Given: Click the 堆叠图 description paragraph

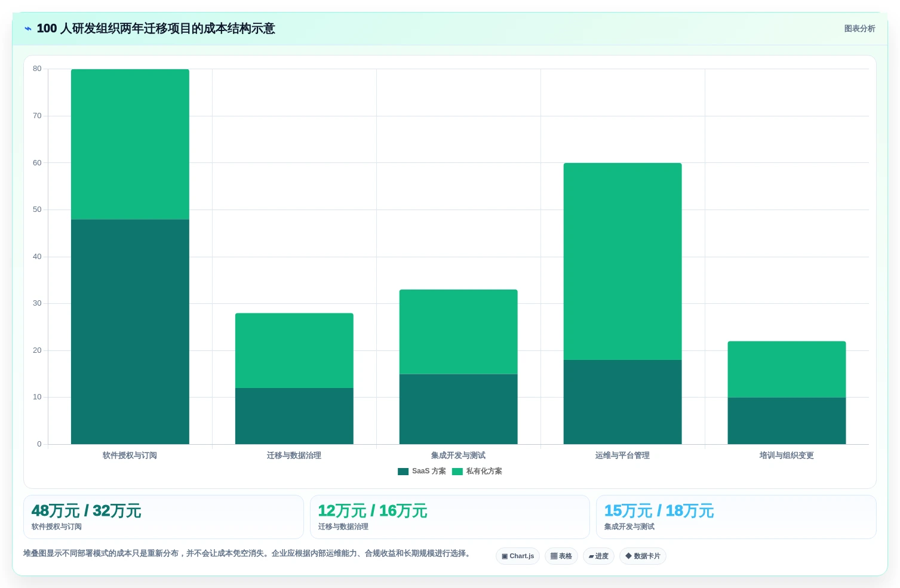Looking at the screenshot, I should [x=247, y=553].
